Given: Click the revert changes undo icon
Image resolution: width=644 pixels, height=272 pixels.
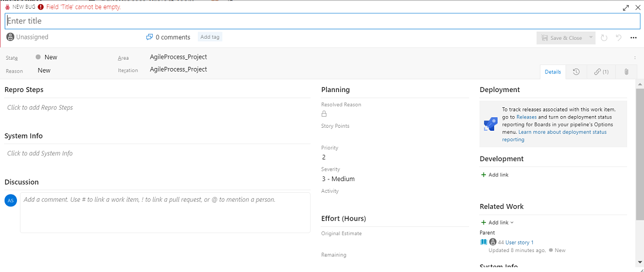Looking at the screenshot, I should point(618,38).
